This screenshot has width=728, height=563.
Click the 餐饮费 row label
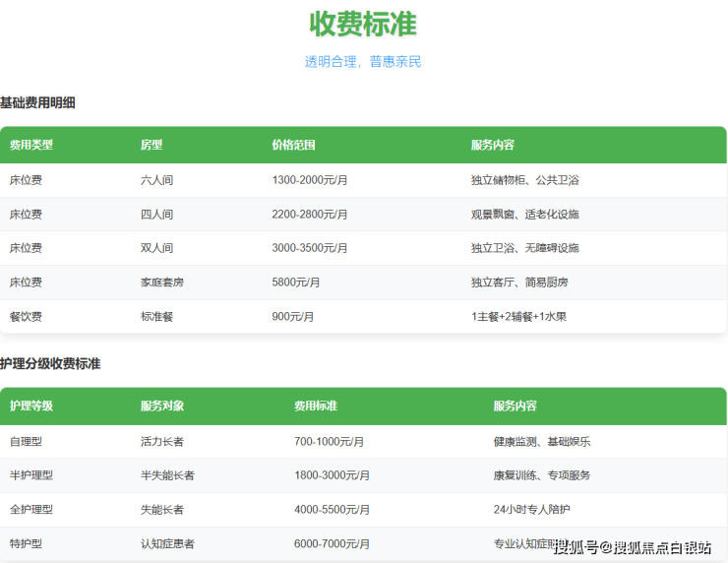pos(26,317)
